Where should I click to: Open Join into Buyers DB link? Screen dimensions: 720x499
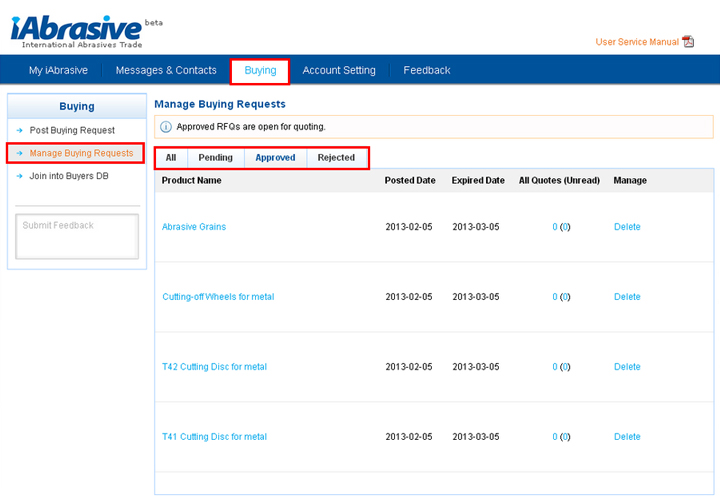[69, 176]
